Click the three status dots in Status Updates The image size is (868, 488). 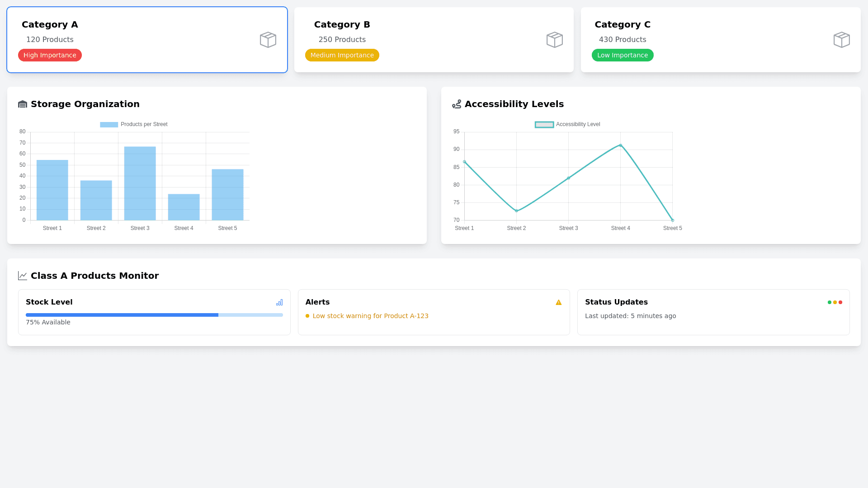835,302
